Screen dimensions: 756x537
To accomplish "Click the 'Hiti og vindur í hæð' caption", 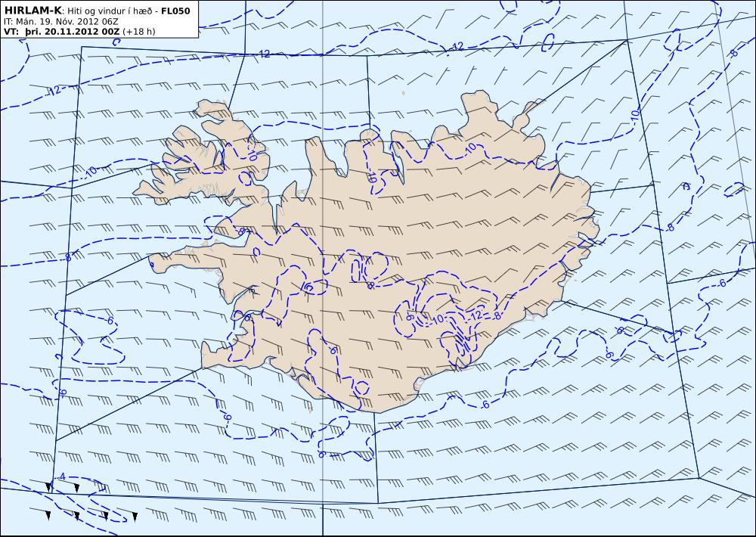I will coord(110,11).
